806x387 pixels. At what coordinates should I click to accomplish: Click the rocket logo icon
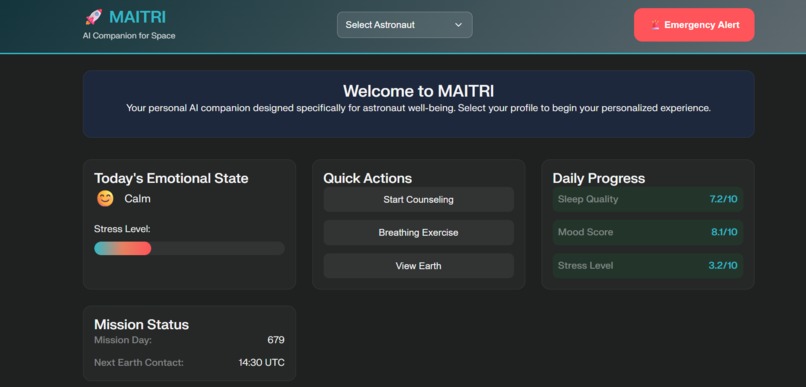tap(94, 17)
